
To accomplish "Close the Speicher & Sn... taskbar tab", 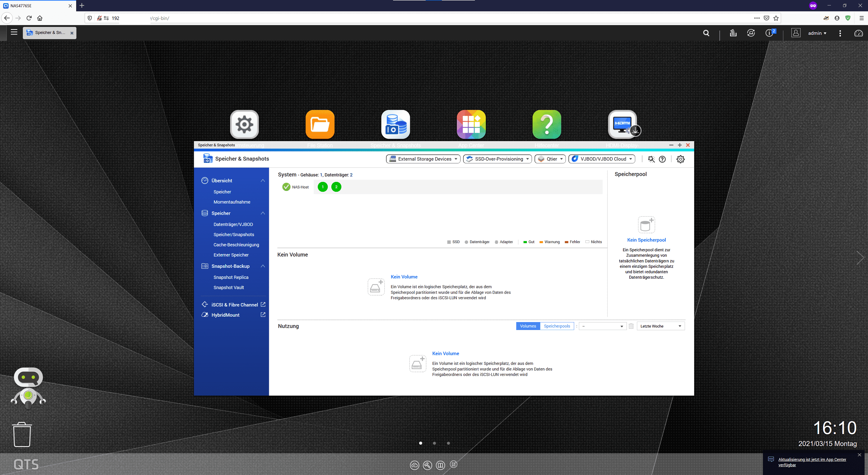I will click(72, 33).
